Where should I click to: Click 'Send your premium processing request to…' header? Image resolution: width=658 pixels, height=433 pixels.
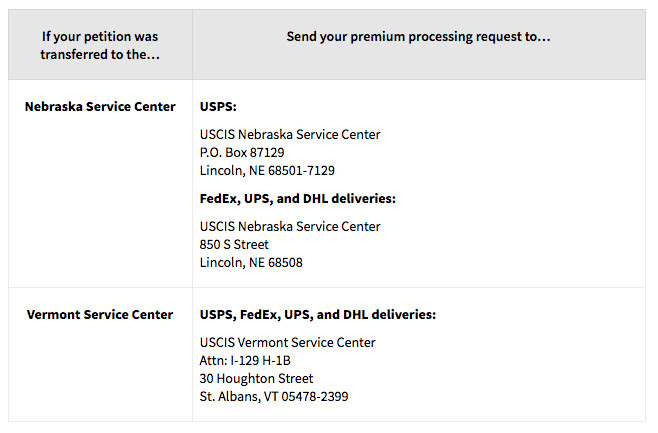[x=419, y=36]
